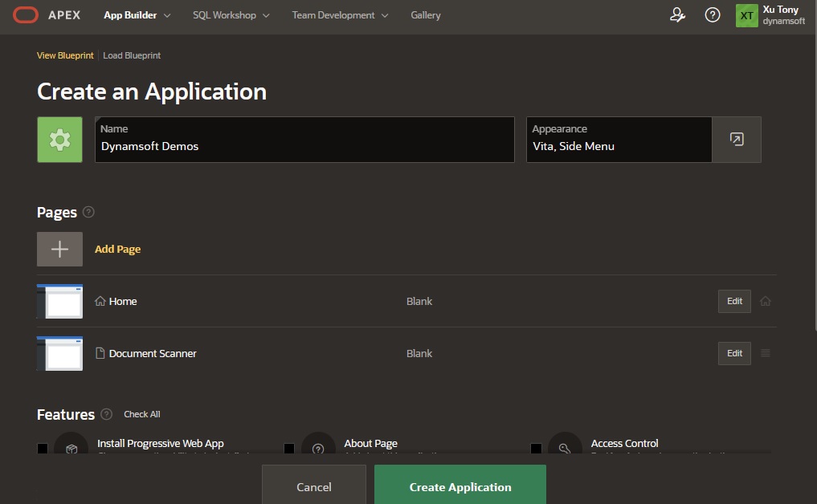Enable Install Progressive Web App checkbox
The width and height of the screenshot is (817, 504).
tap(43, 448)
